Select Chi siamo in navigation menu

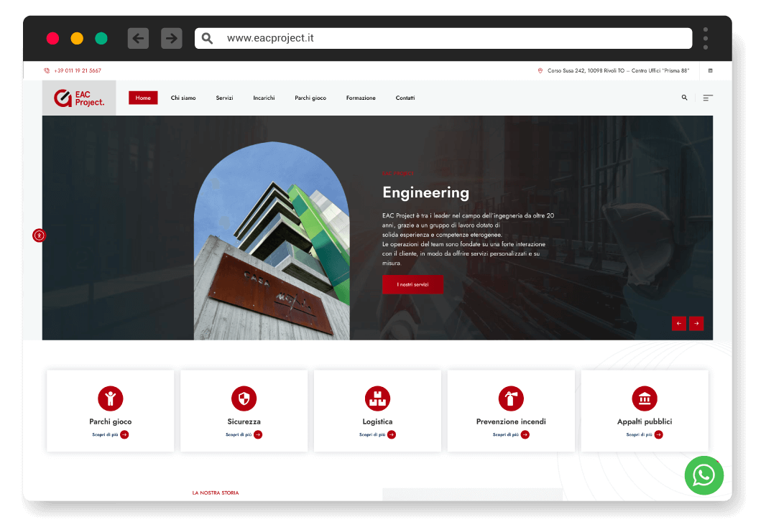point(183,98)
